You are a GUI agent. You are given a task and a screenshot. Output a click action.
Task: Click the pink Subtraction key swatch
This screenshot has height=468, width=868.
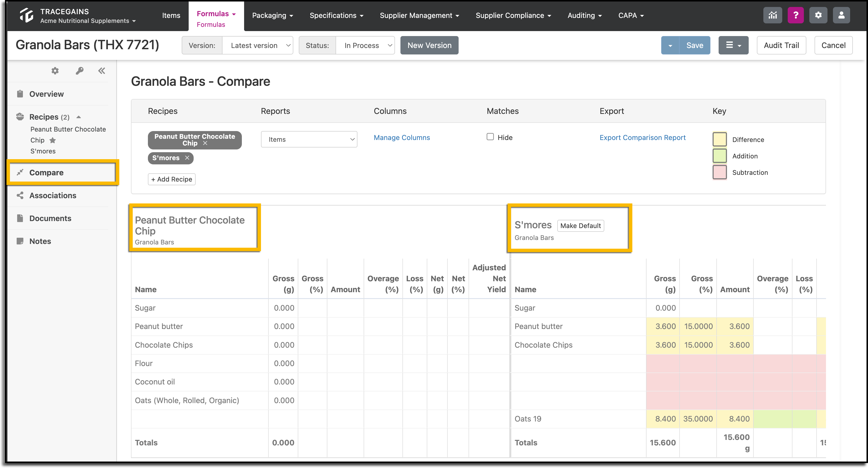719,172
